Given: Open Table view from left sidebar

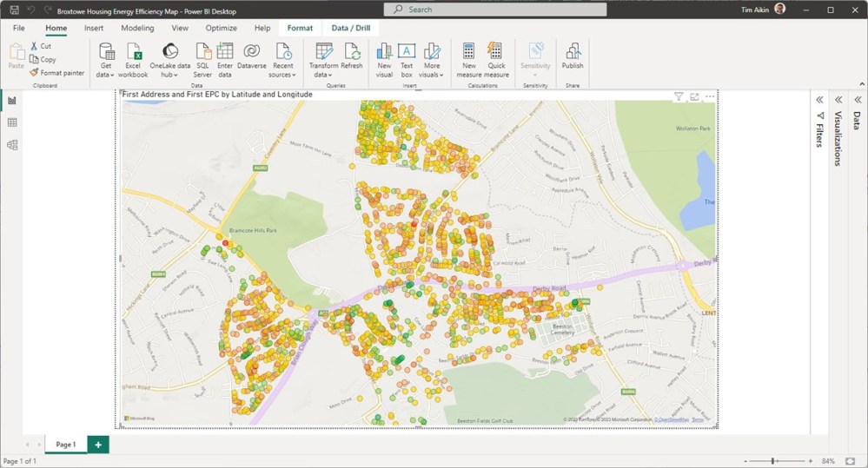Looking at the screenshot, I should [12, 122].
